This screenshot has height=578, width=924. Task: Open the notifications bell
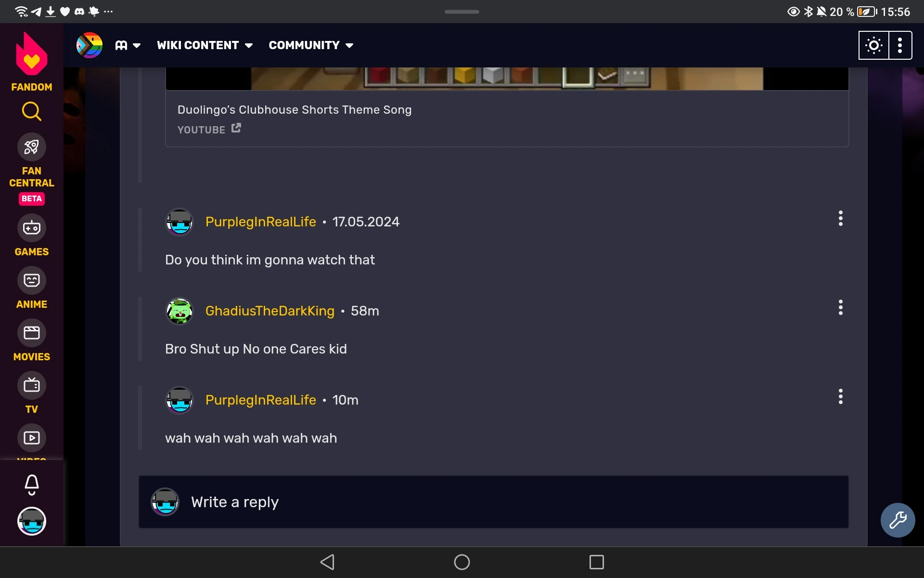(x=32, y=485)
